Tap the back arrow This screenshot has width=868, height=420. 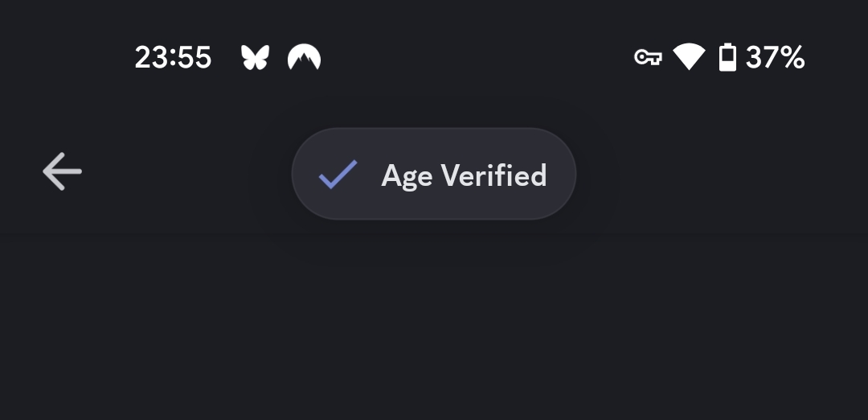[x=62, y=171]
